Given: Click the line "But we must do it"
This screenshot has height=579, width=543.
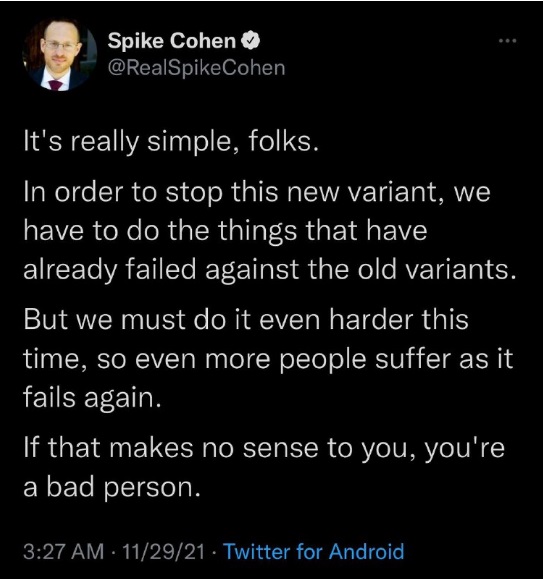Looking at the screenshot, I should [246, 320].
